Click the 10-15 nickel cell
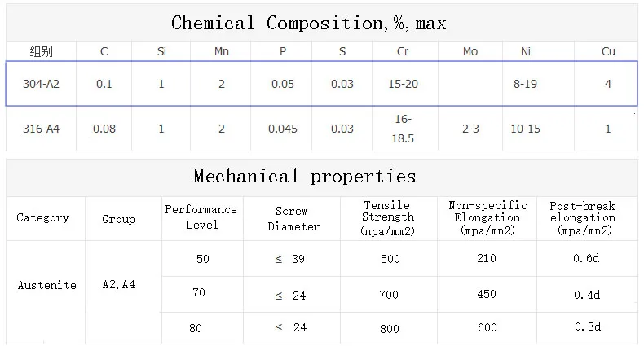The height and width of the screenshot is (346, 644). pyautogui.click(x=525, y=129)
